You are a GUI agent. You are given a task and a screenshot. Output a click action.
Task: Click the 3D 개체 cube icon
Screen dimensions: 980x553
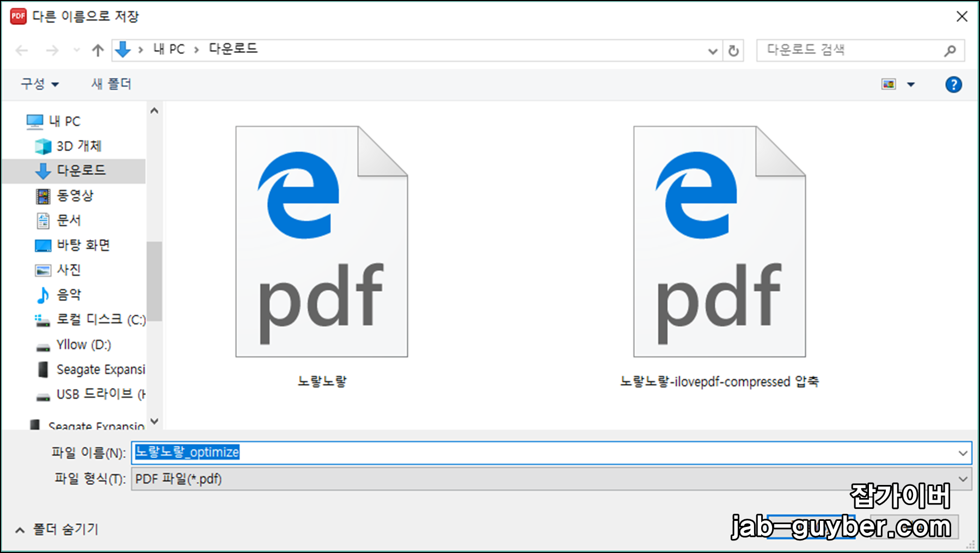point(43,146)
